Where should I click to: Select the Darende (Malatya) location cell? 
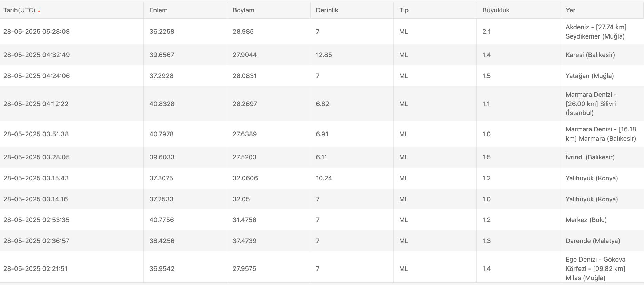(x=593, y=241)
